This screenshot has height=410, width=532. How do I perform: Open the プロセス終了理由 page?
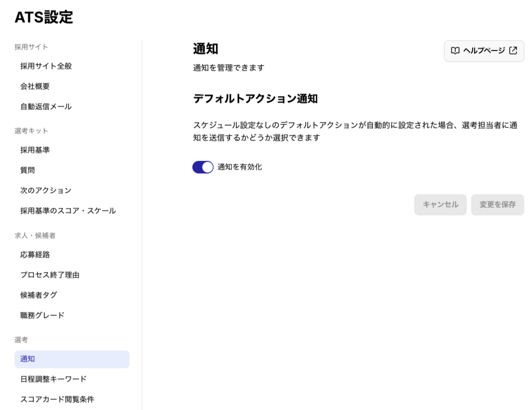50,275
